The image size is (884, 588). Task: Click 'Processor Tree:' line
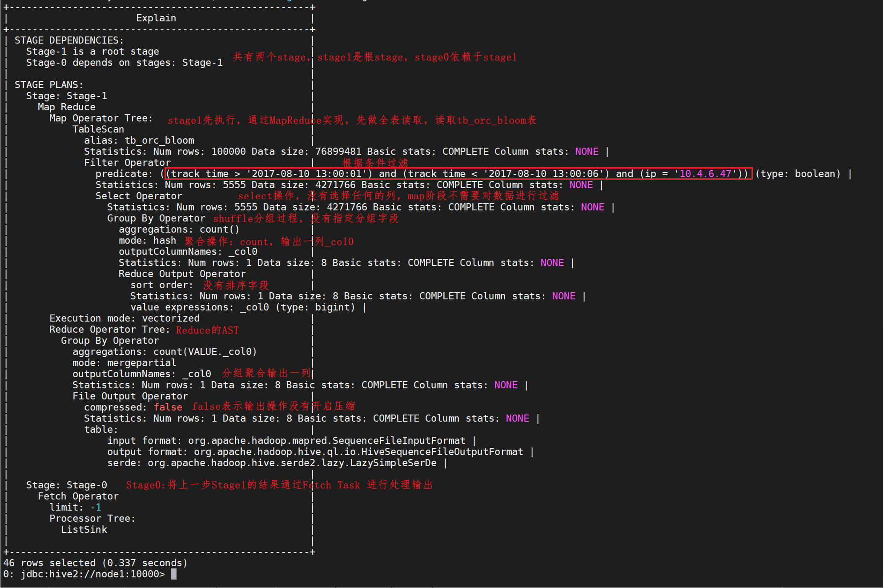tap(92, 519)
